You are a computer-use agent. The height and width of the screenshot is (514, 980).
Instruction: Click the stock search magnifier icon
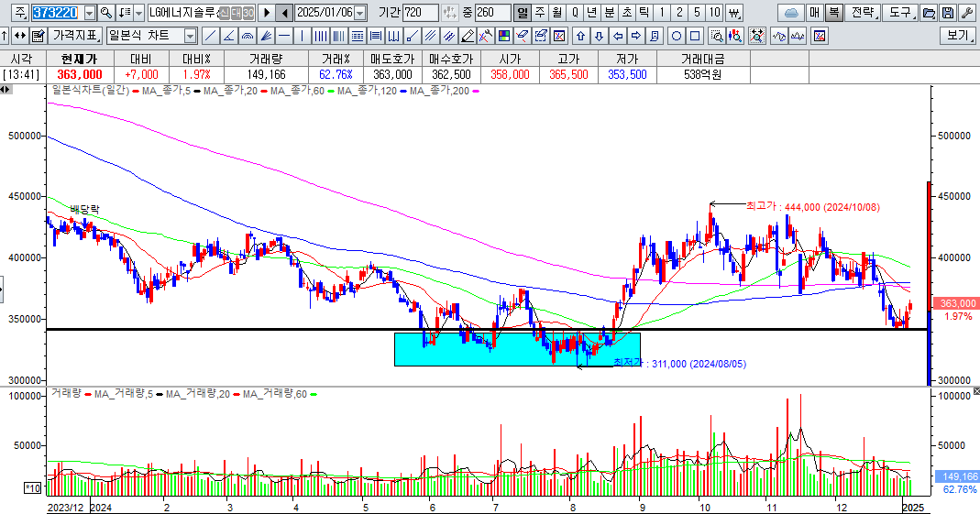click(x=105, y=13)
